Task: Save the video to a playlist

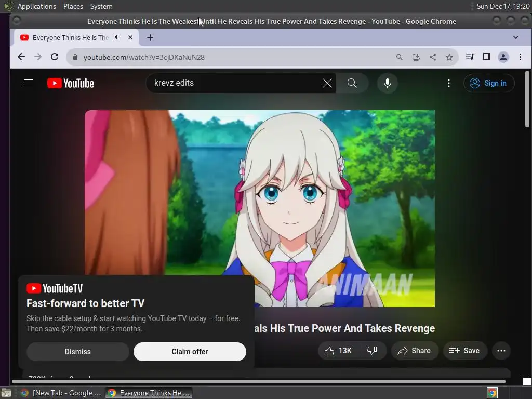Action: pyautogui.click(x=465, y=351)
